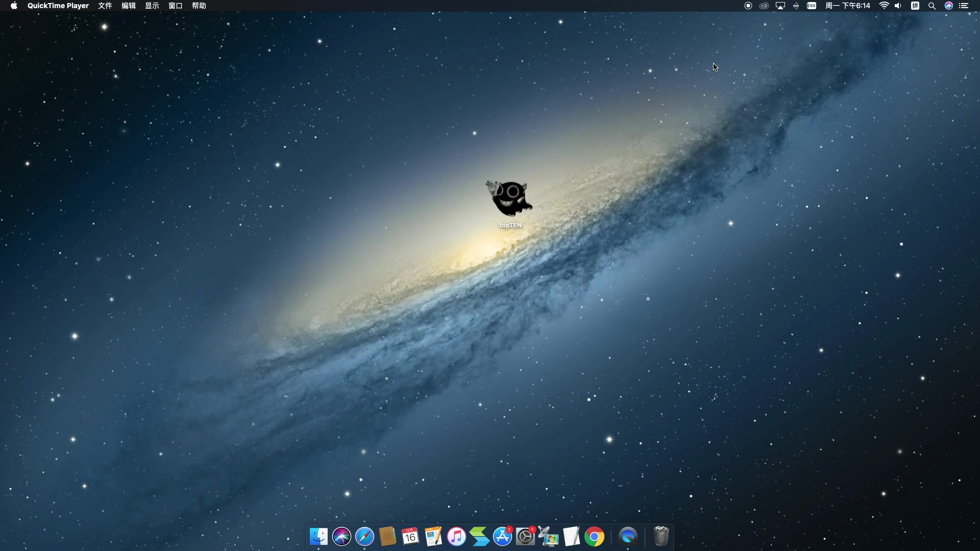The height and width of the screenshot is (551, 980).
Task: Open App Store from the Dock
Action: click(502, 537)
